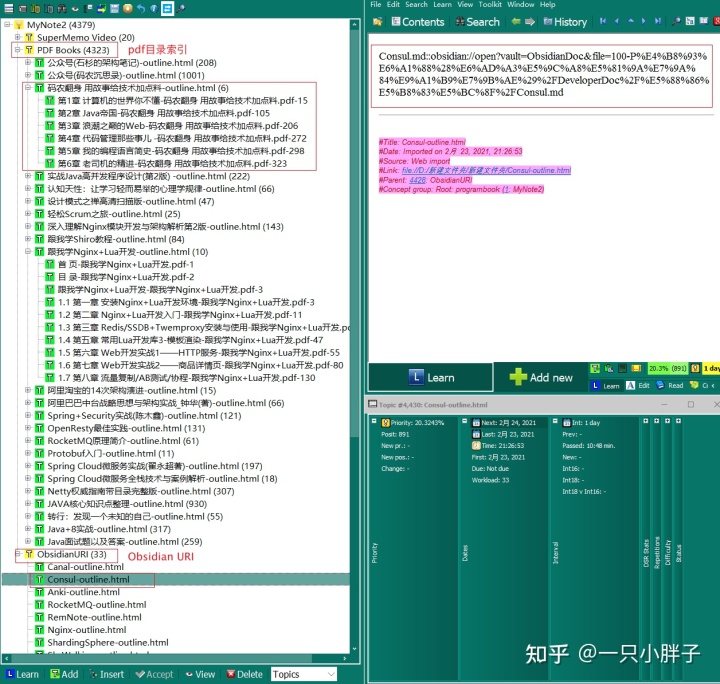Viewport: 720px width, 684px height.
Task: Click the floppy disk save icon
Action: point(115,8)
